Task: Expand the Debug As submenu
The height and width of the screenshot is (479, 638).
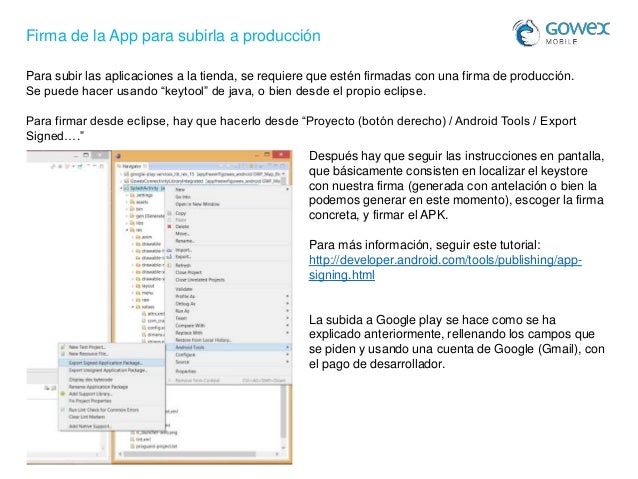Action: pyautogui.click(x=228, y=304)
